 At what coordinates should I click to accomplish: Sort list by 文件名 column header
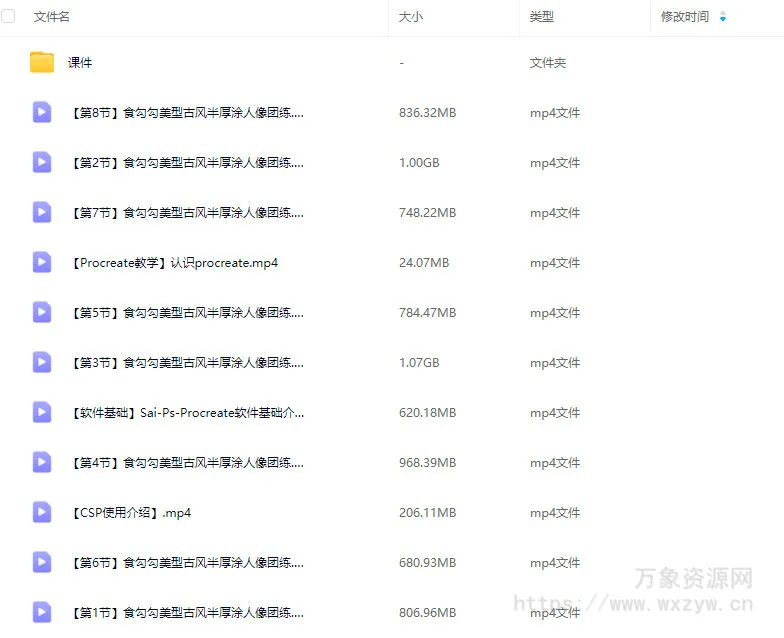52,17
